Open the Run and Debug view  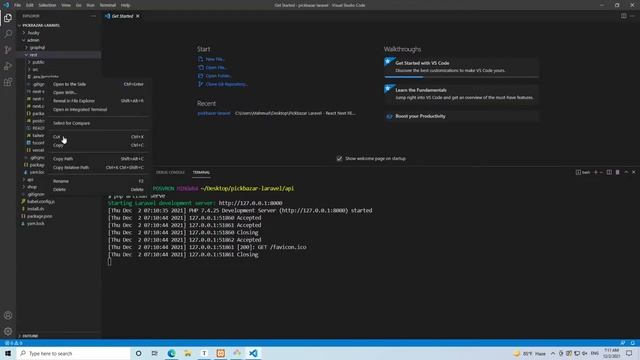click(8, 66)
